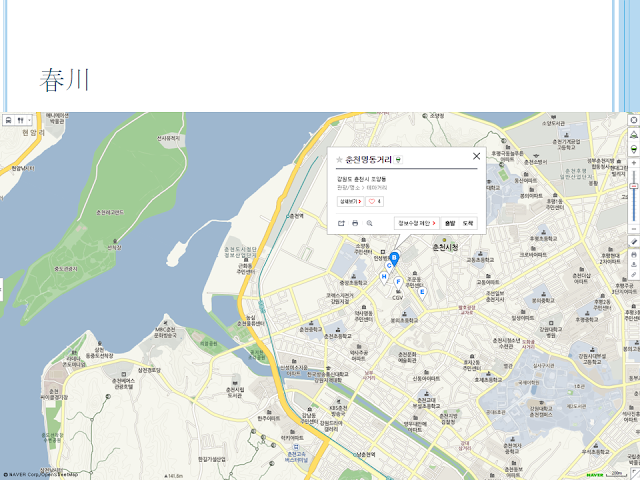
Task: Click the 춘천고속버스터미널 label
Action: coord(296,457)
